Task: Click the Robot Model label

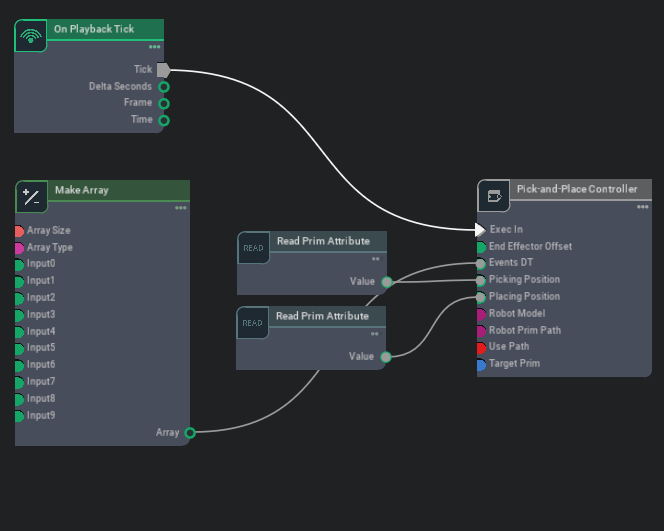Action: click(517, 313)
